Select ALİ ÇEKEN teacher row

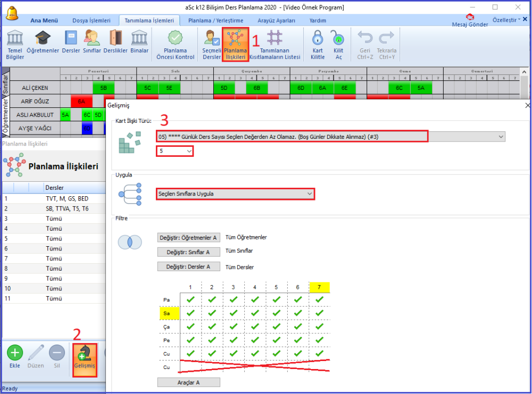coord(35,88)
